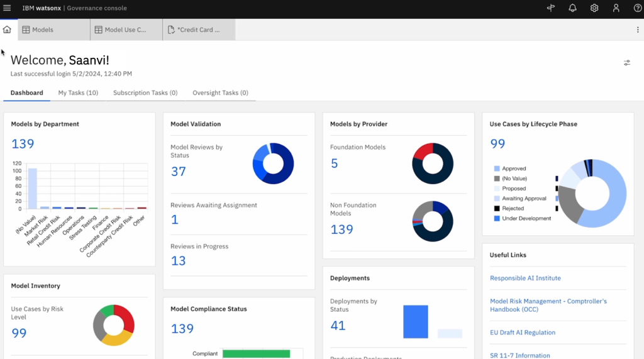Click the 99 Use Cases by Lifecycle Phase count
Image resolution: width=644 pixels, height=359 pixels.
[x=497, y=144]
